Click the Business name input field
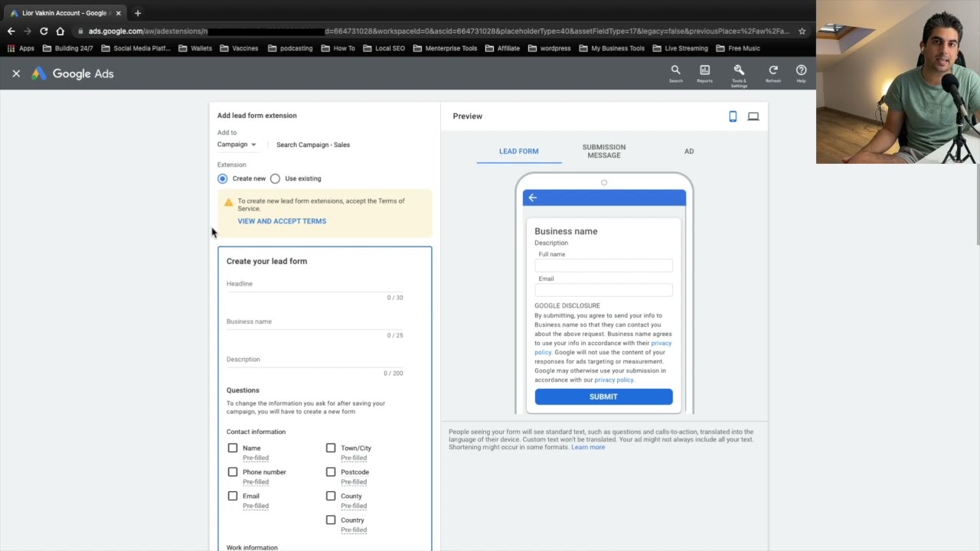This screenshot has height=551, width=980. point(315,322)
